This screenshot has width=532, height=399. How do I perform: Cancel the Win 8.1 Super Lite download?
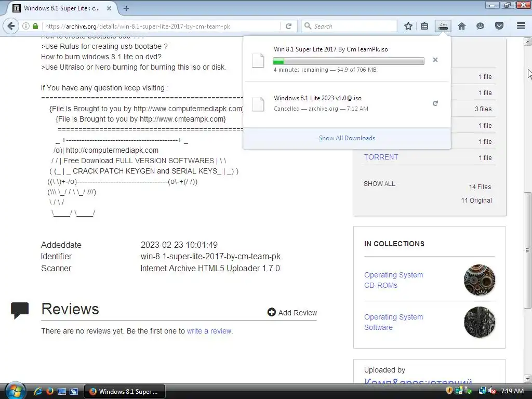click(x=435, y=60)
